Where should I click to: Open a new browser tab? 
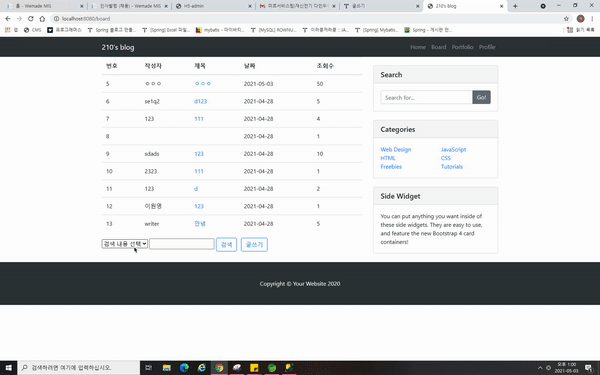point(515,6)
